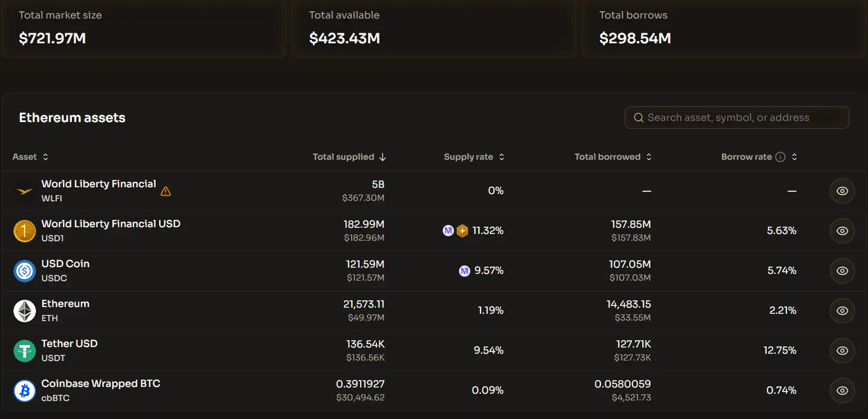Click the Total available $423.43M value
This screenshot has width=868, height=419.
pos(344,38)
